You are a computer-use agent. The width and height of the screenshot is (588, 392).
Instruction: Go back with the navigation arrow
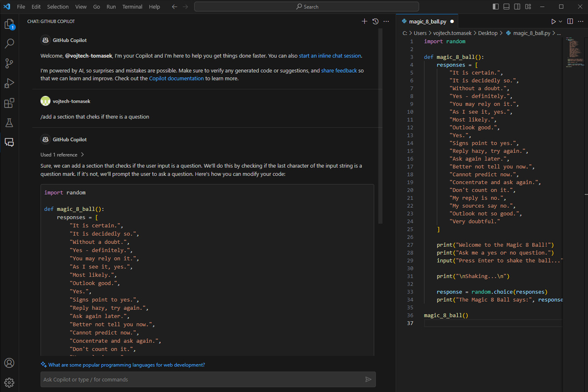pyautogui.click(x=175, y=7)
